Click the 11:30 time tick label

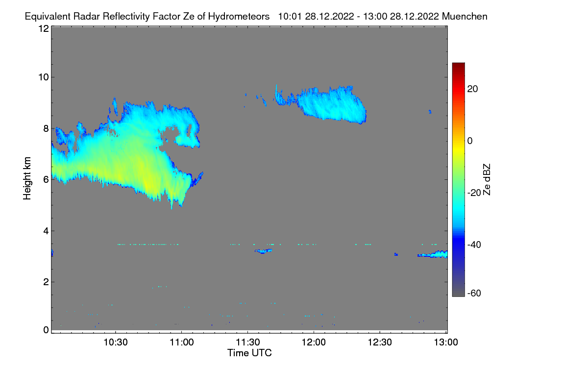pyautogui.click(x=247, y=343)
